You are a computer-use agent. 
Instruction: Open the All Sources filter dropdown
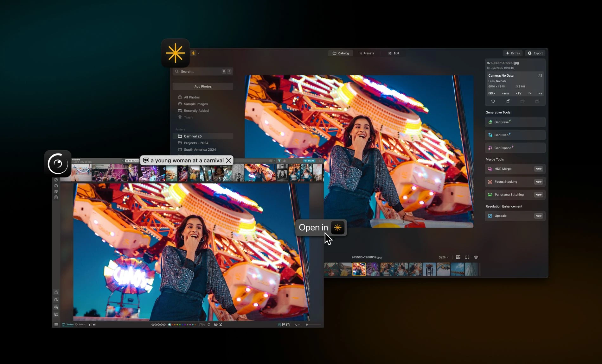coord(132,161)
